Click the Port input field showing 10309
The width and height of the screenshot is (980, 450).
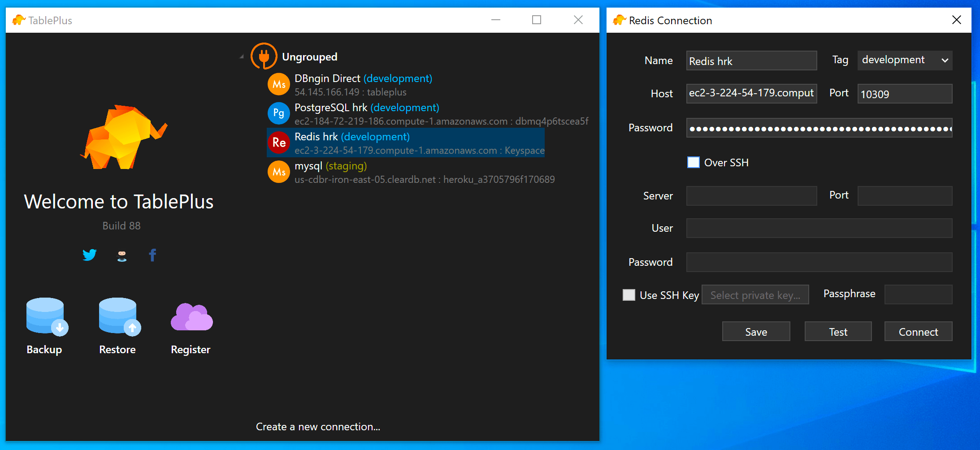click(904, 93)
